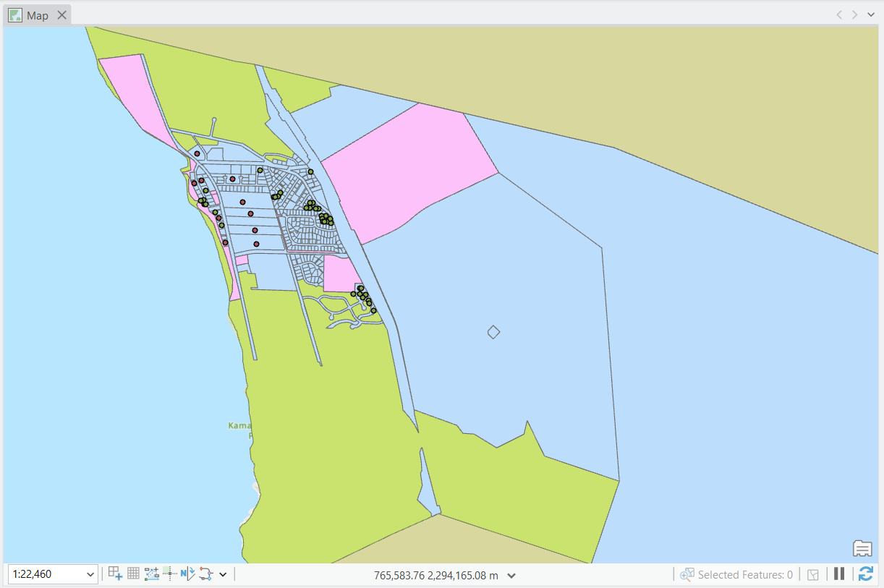884x588 pixels.
Task: Toggle midpoint snapping
Action: point(170,574)
